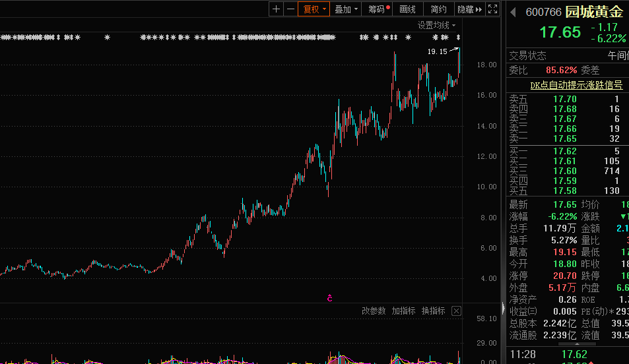
Task: Click the minus zoom-out chart icon
Action: pyautogui.click(x=290, y=9)
